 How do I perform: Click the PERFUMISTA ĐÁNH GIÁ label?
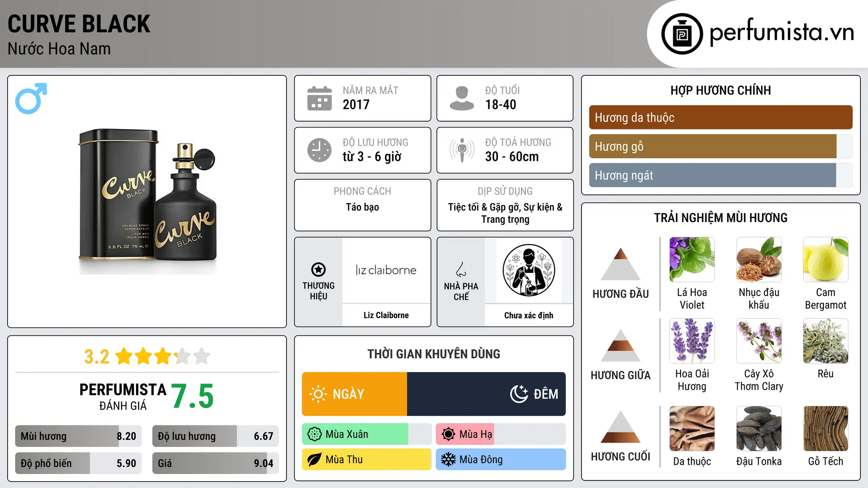(123, 396)
